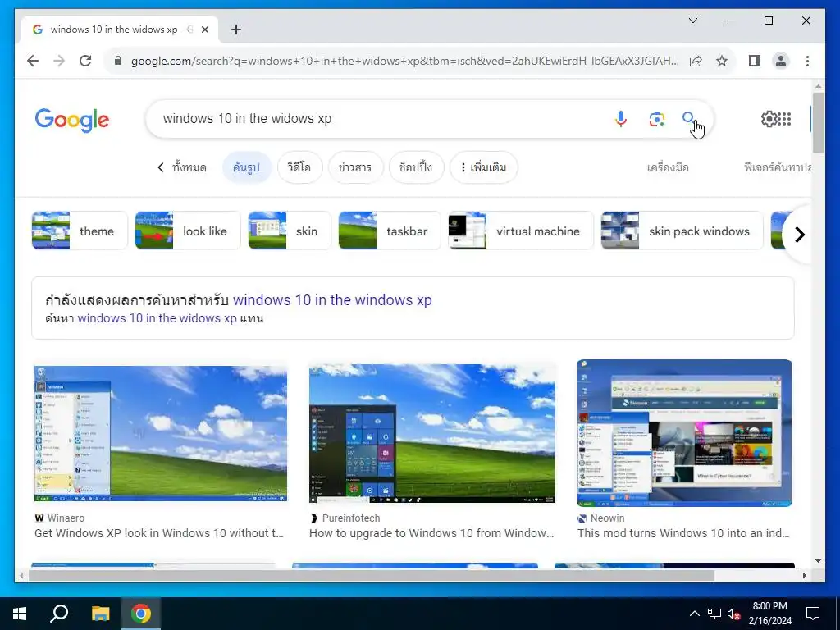
Task: Open Neowin image thumbnail
Action: [684, 433]
